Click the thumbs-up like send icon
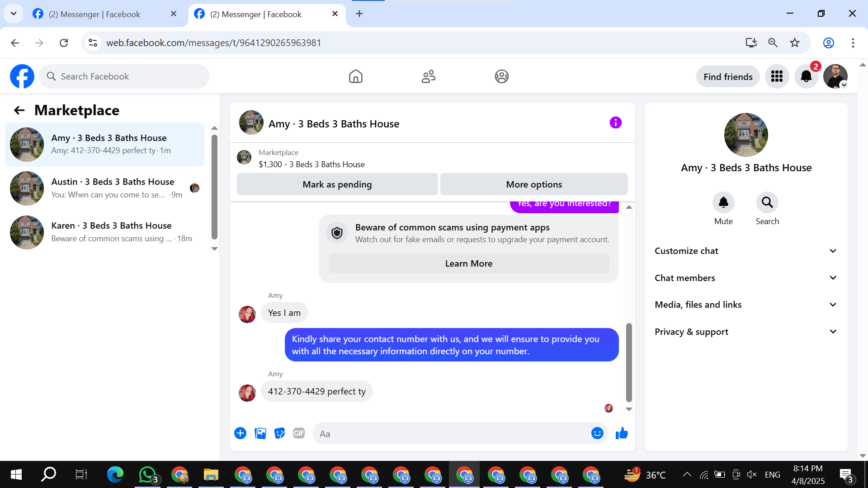The height and width of the screenshot is (488, 868). pos(622,433)
